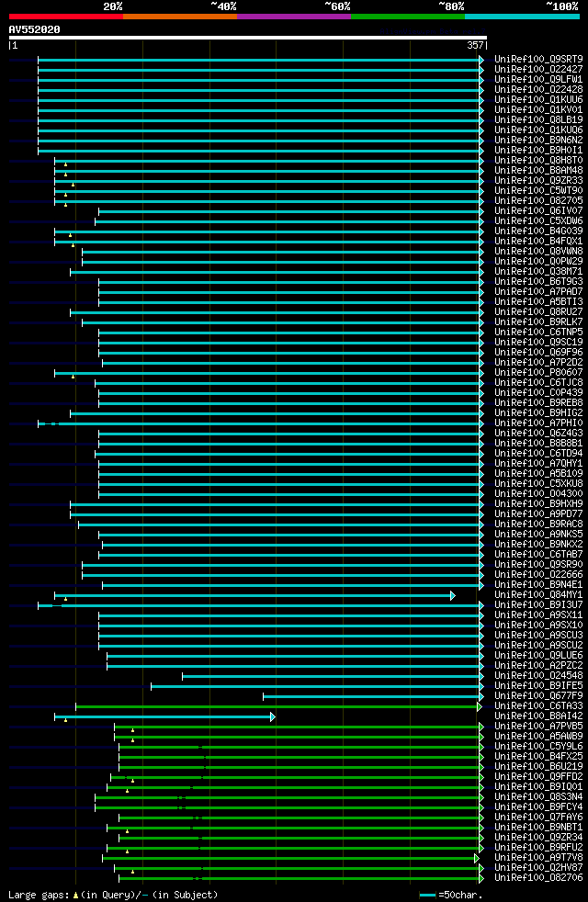
Task: Open the UniRef100_B9REB8 hit
Action: coord(538,402)
